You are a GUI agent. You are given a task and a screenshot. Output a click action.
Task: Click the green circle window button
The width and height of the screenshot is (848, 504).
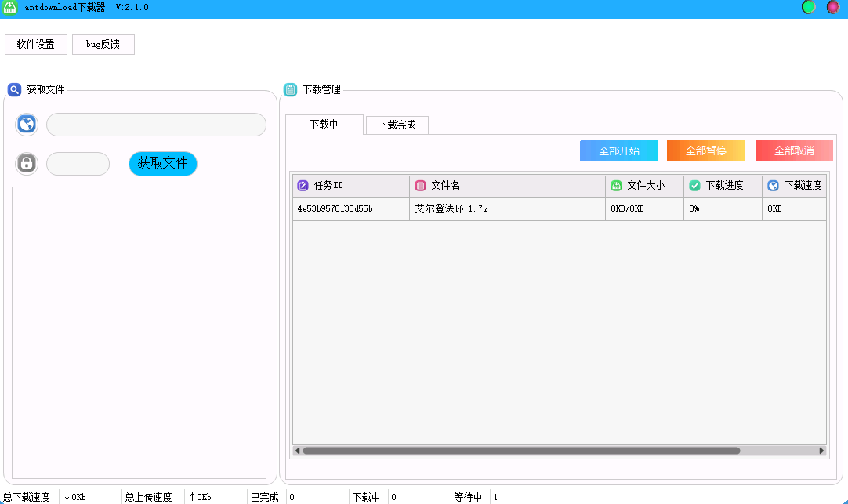(x=809, y=7)
